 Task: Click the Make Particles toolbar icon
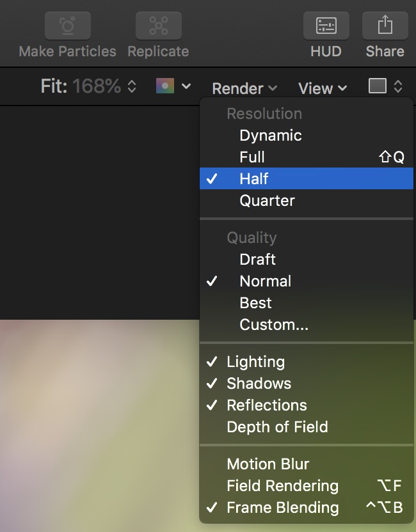[67, 26]
